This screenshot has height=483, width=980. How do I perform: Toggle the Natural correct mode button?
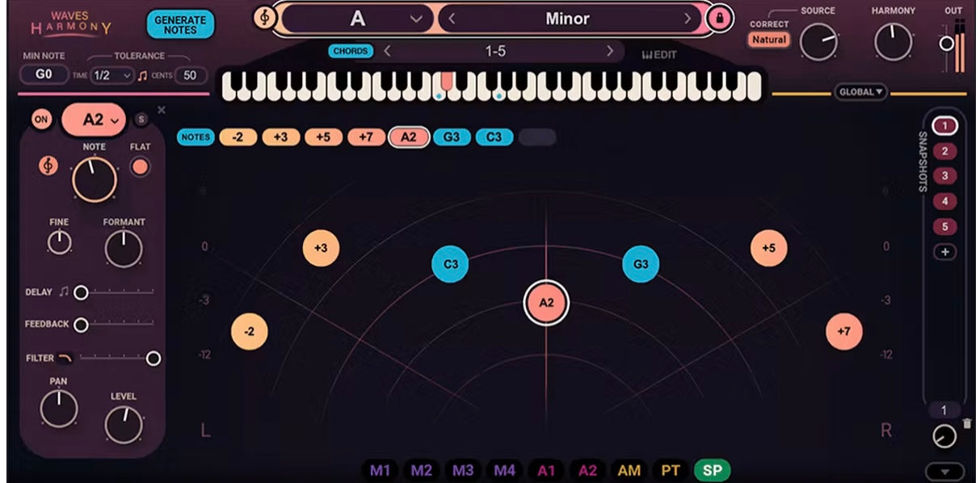[768, 40]
